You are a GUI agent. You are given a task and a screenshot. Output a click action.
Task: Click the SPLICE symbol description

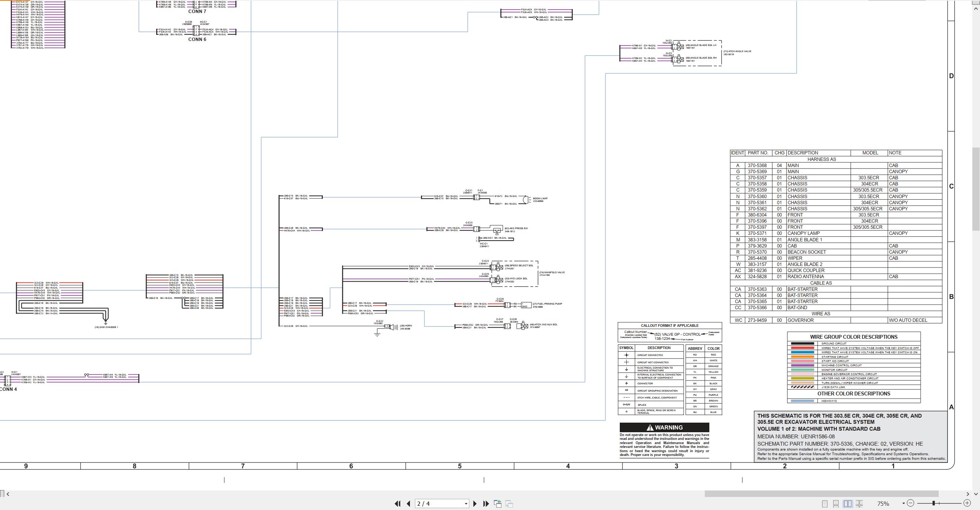pos(642,405)
